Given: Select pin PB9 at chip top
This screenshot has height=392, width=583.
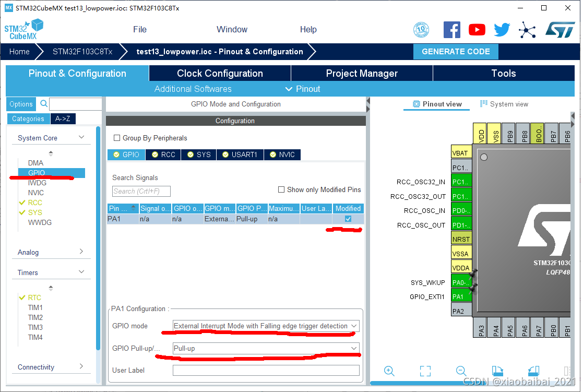Looking at the screenshot, I should pyautogui.click(x=510, y=133).
